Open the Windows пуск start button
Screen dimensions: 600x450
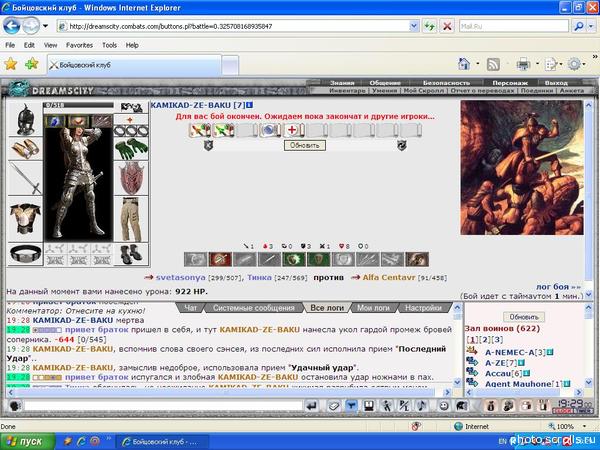pos(27,442)
